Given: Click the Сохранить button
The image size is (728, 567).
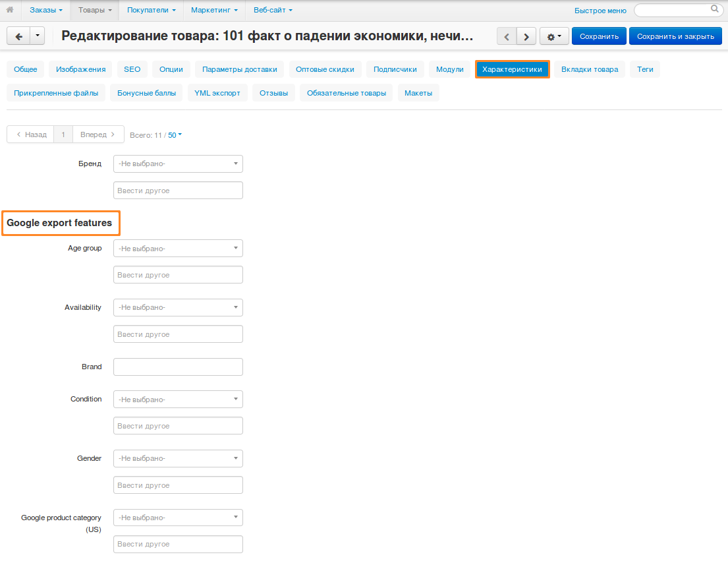Looking at the screenshot, I should pos(599,36).
